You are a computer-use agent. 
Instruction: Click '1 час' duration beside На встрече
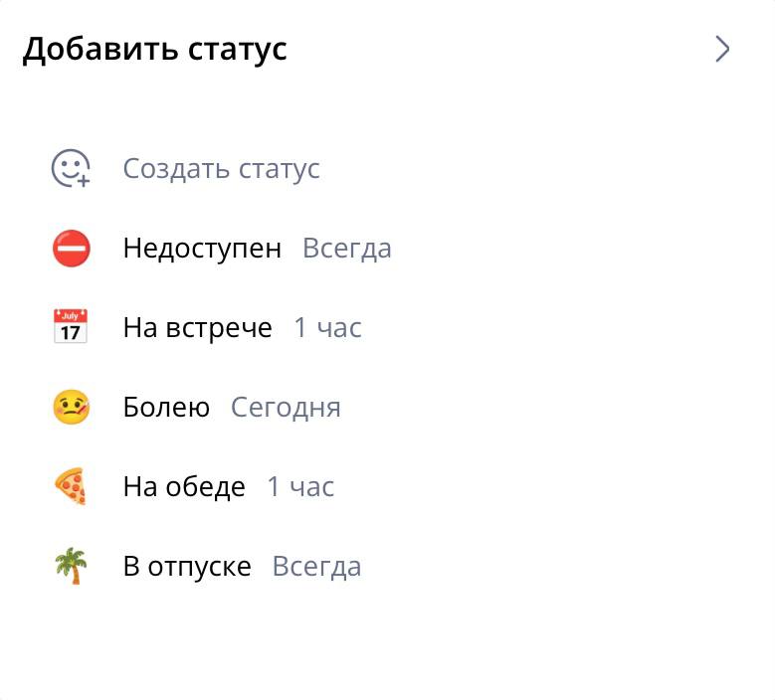coord(327,328)
